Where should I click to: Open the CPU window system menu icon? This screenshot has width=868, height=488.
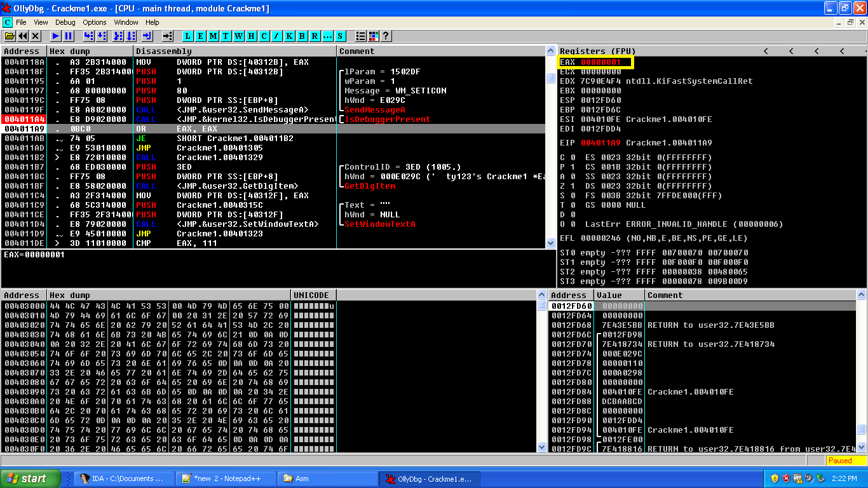tap(8, 22)
